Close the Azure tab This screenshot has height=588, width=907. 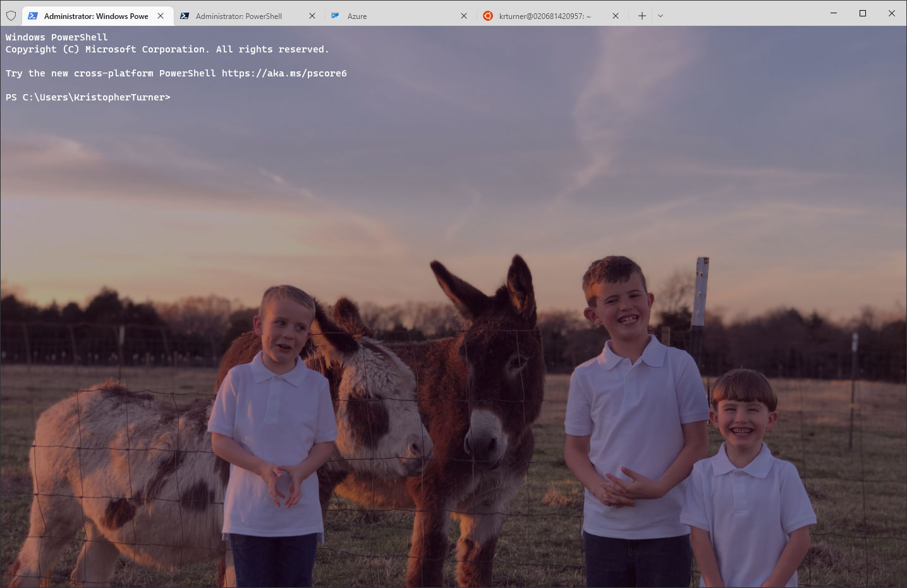click(x=464, y=16)
